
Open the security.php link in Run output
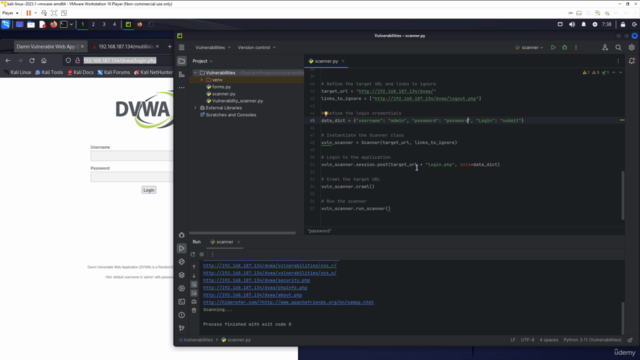pyautogui.click(x=256, y=280)
